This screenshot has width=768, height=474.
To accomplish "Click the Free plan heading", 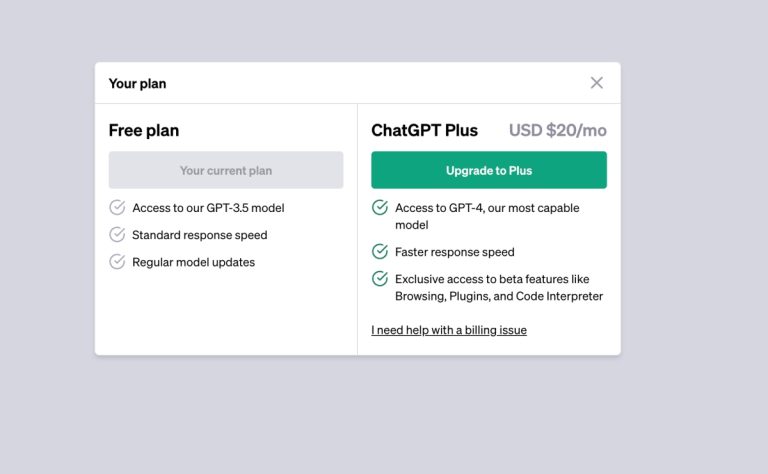I will 144,130.
